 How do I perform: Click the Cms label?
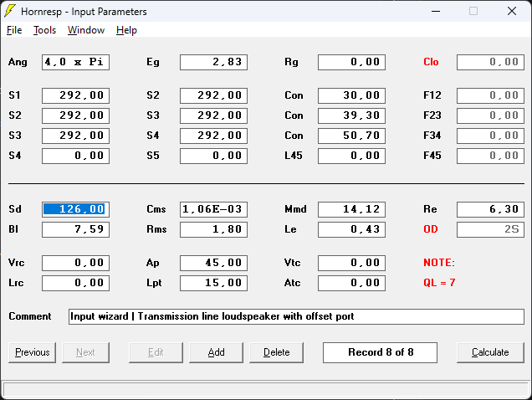[156, 209]
